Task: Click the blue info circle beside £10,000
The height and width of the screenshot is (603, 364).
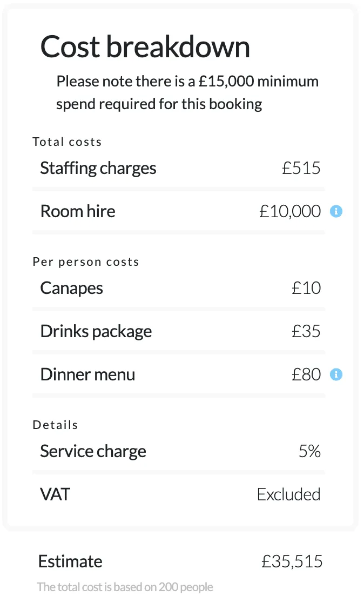Action: (x=336, y=211)
